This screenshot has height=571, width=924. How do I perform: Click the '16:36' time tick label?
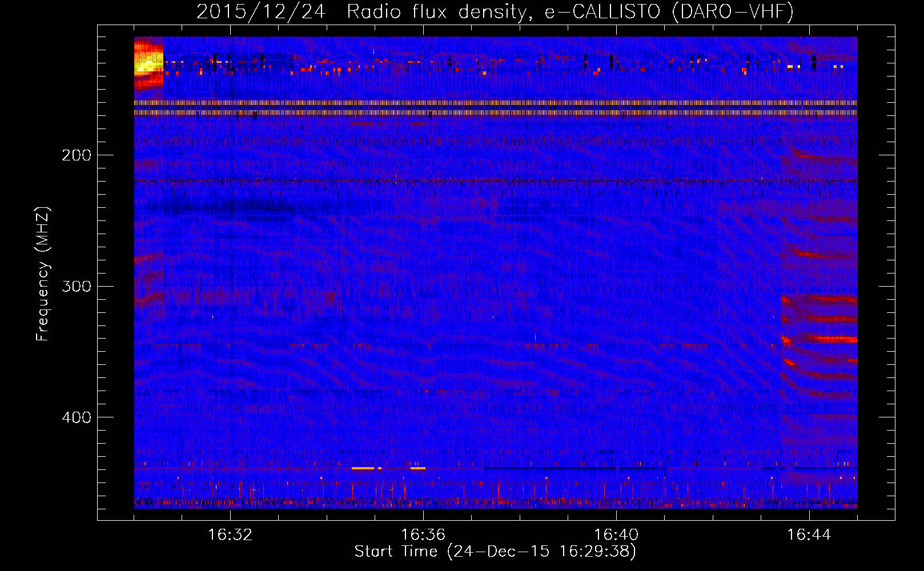pos(423,535)
